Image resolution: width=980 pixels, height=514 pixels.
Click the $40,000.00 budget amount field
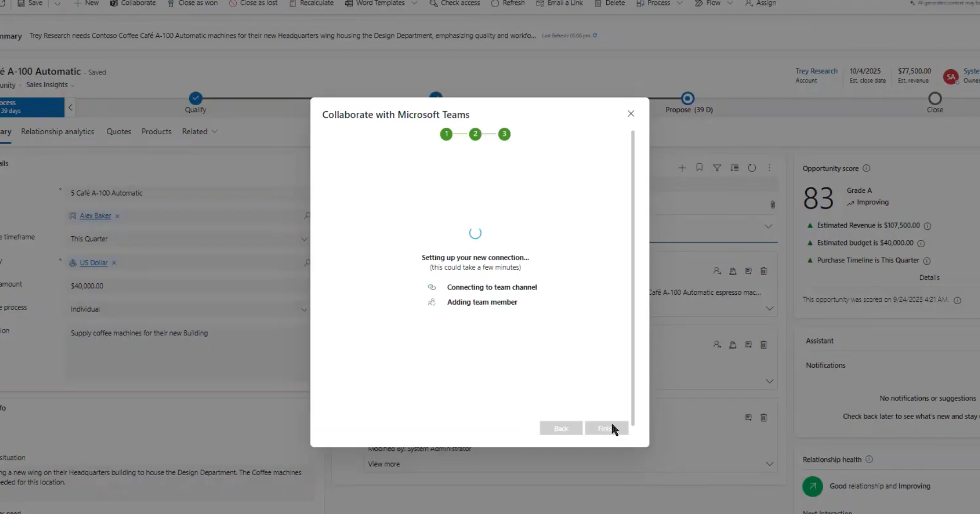186,286
